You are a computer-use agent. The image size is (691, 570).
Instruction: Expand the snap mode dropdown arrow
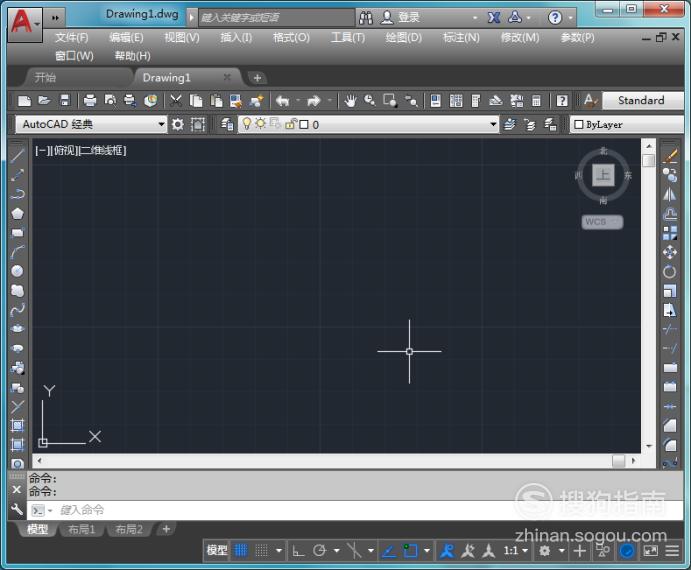(279, 550)
